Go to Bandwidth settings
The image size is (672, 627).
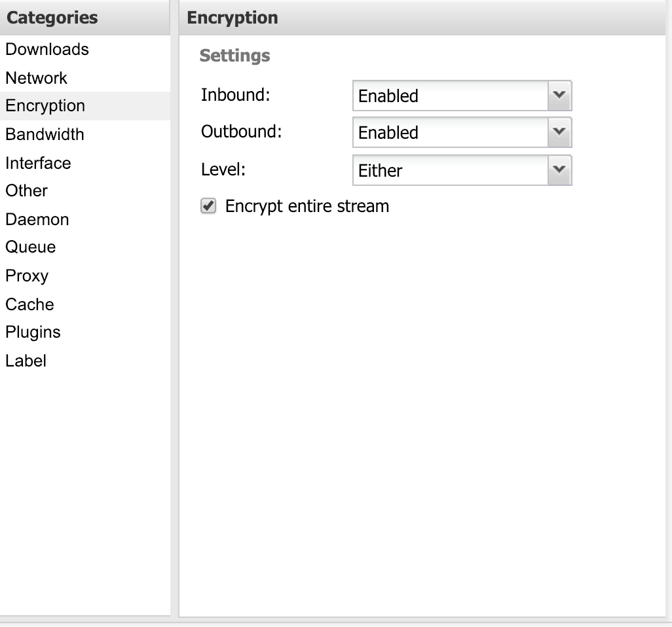(45, 135)
